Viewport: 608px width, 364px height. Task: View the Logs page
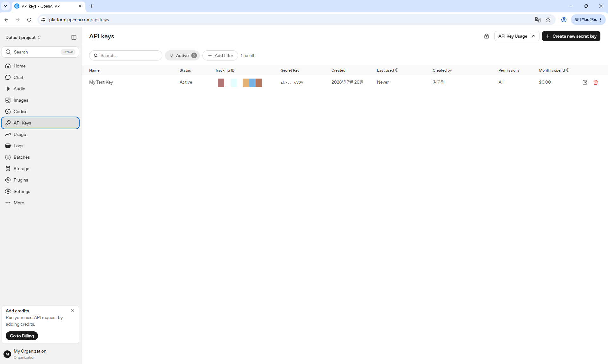point(40,146)
